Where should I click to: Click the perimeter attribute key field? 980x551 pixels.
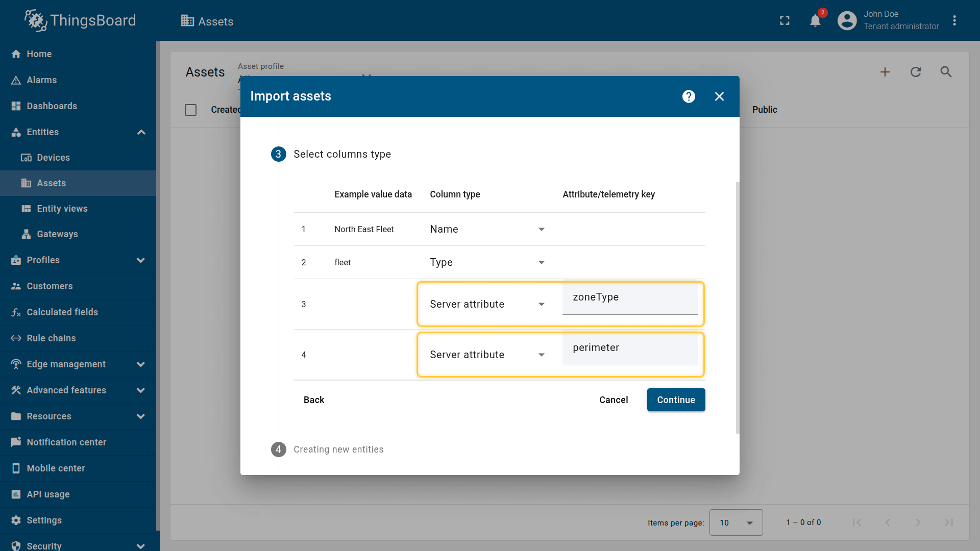tap(629, 348)
